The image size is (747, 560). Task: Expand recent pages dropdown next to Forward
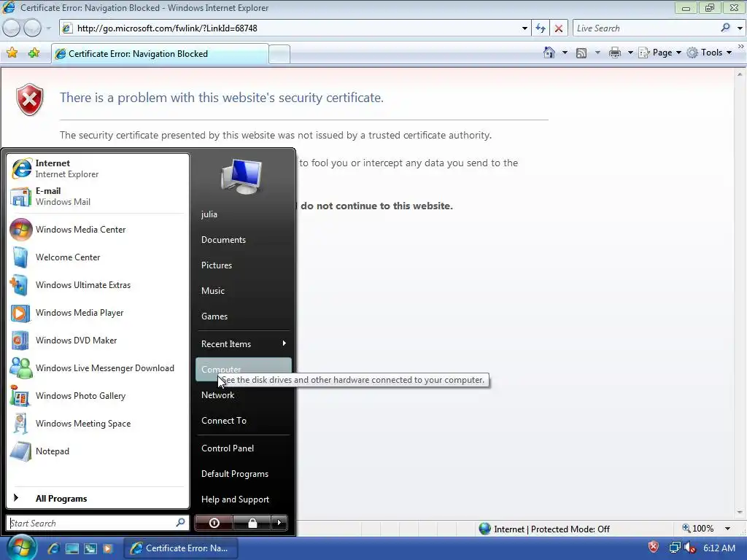(x=49, y=28)
